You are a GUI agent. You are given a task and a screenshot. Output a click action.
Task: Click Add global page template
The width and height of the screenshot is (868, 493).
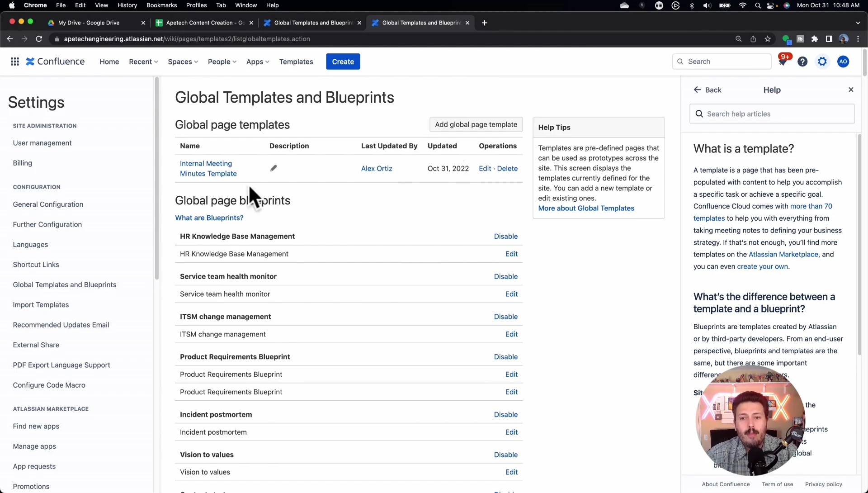click(x=476, y=124)
